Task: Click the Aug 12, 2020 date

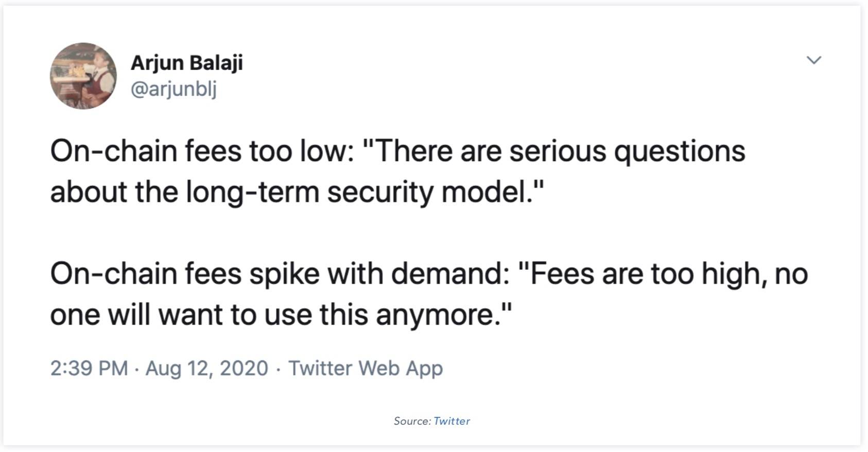Action: click(206, 368)
